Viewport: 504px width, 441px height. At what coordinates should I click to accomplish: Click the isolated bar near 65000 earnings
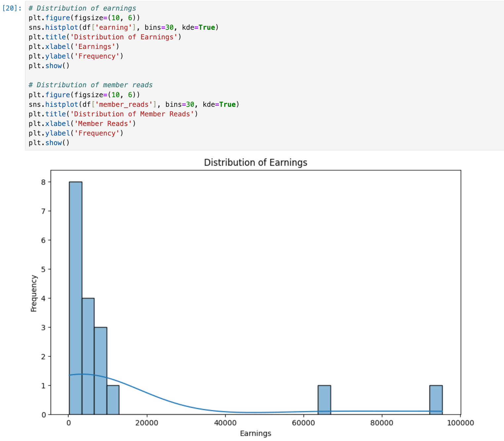pyautogui.click(x=324, y=400)
